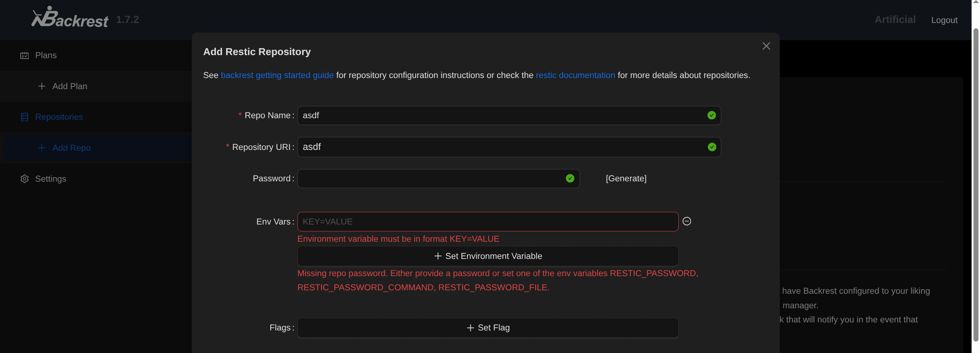Open the Plans menu section

(46, 55)
